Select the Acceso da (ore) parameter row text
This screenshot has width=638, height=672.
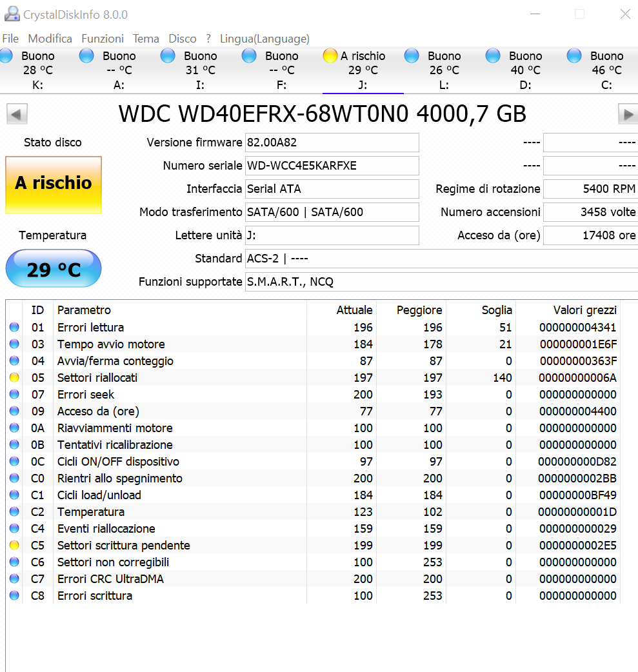(x=98, y=411)
